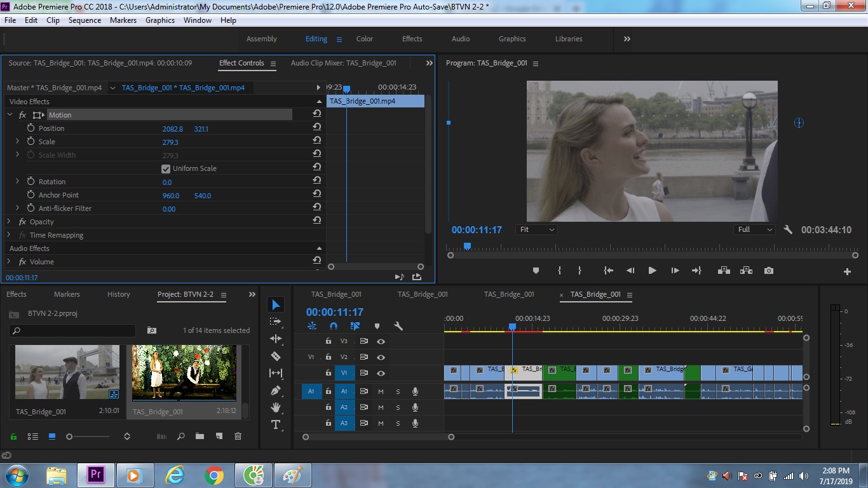Open the Full playback resolution dropdown

tap(755, 230)
